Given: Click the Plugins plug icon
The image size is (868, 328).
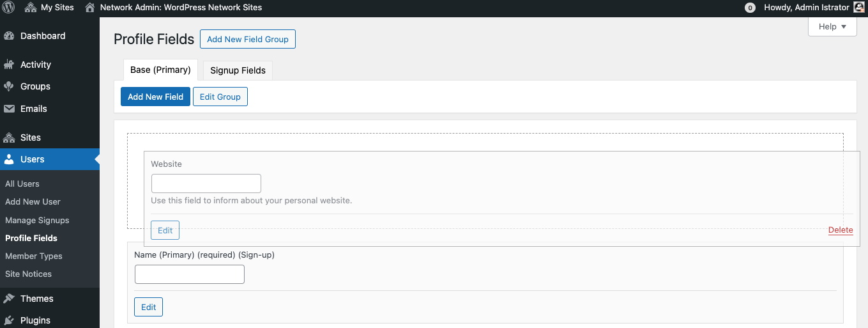Looking at the screenshot, I should tap(9, 320).
